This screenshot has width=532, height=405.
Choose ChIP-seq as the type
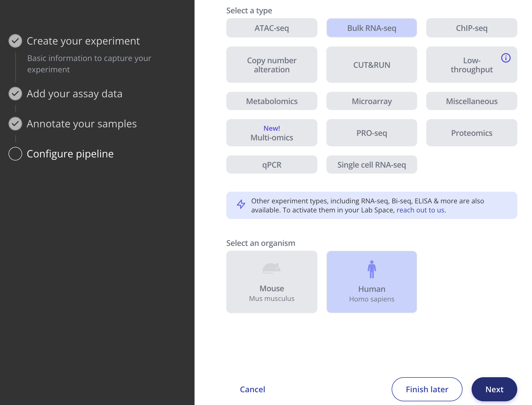click(472, 28)
